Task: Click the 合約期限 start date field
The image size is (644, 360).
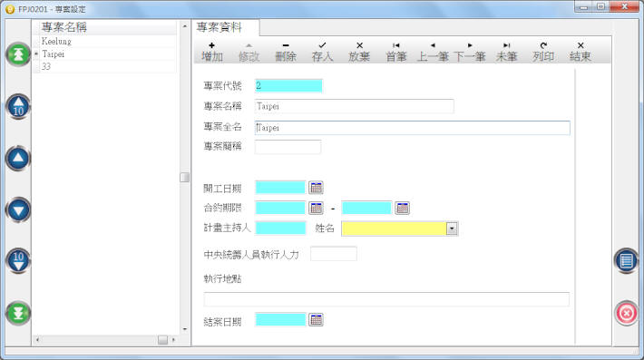Action: click(280, 208)
